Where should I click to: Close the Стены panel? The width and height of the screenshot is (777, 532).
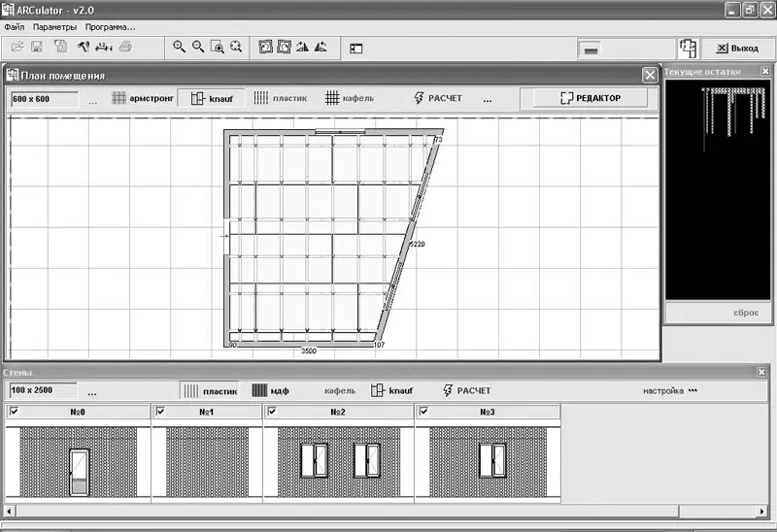pos(761,372)
